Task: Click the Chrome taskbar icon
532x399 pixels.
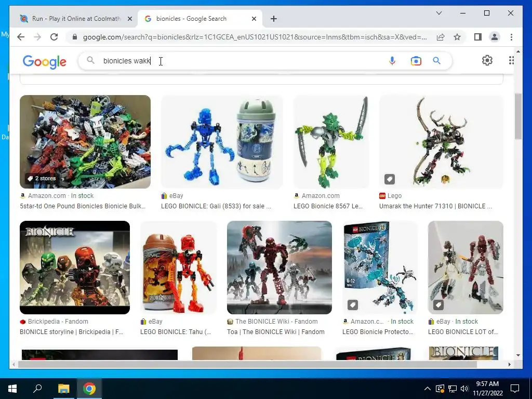Action: pyautogui.click(x=89, y=389)
